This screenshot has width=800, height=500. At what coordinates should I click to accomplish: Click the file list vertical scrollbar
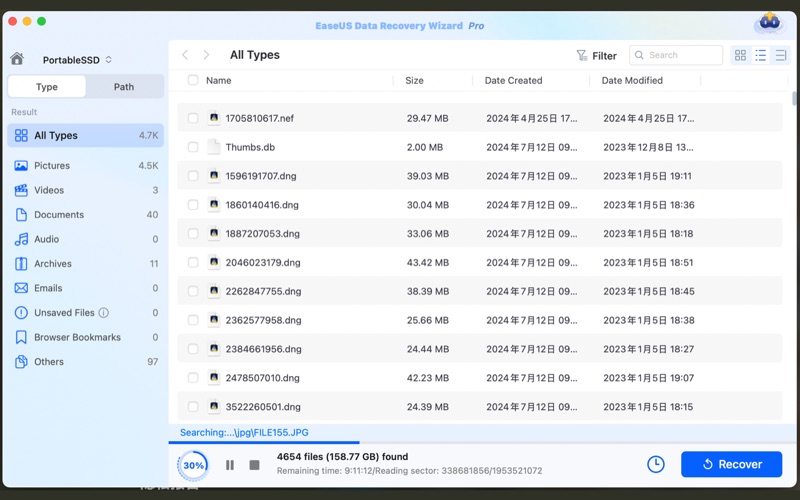(x=794, y=98)
